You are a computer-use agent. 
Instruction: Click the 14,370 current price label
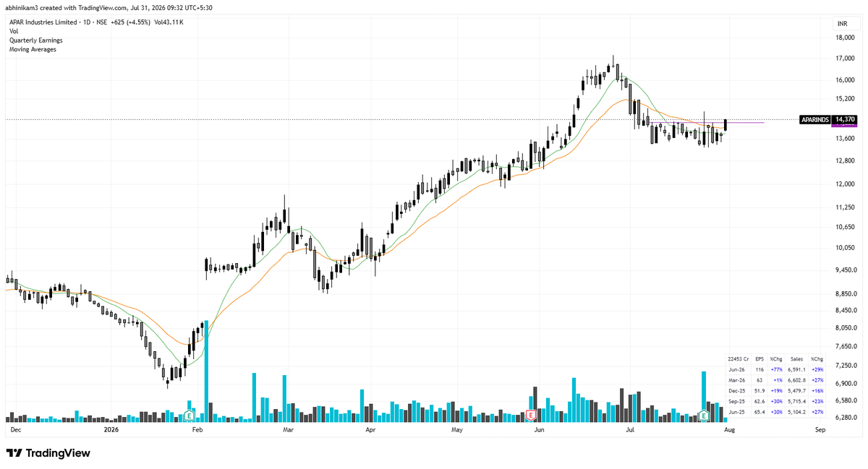844,119
